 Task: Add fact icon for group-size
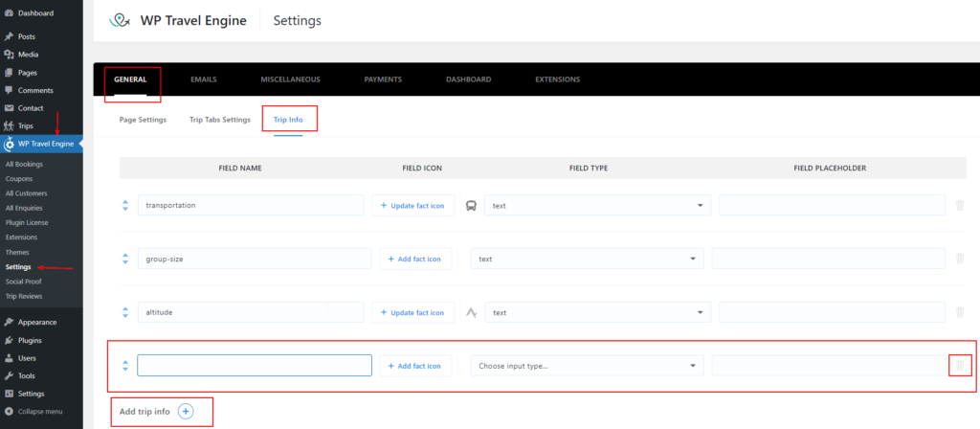(415, 259)
